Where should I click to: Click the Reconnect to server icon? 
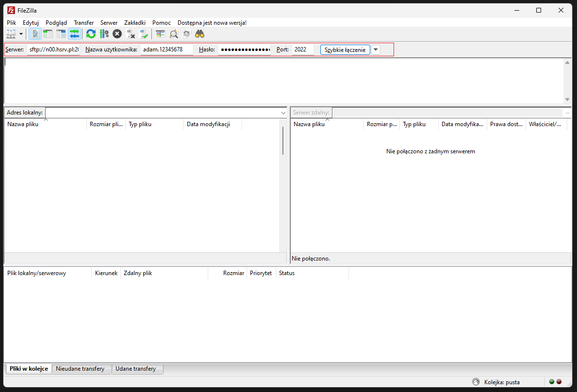(x=144, y=33)
